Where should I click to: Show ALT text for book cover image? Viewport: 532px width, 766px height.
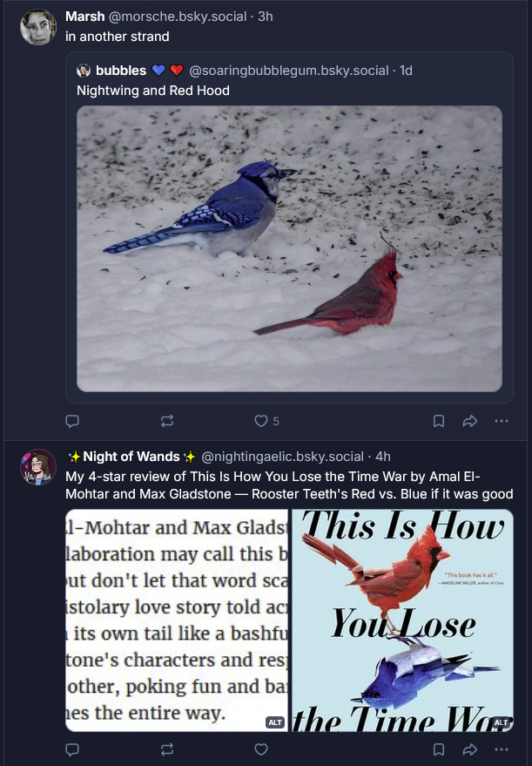501,722
